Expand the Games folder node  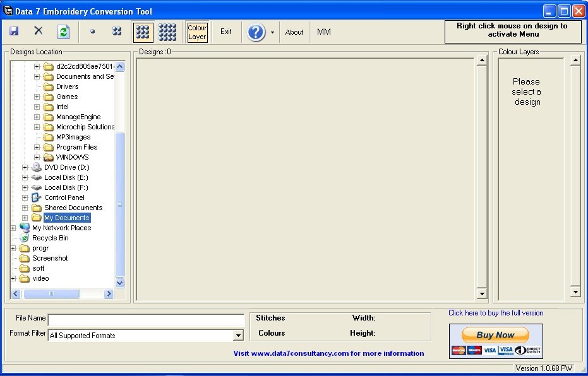tap(37, 97)
